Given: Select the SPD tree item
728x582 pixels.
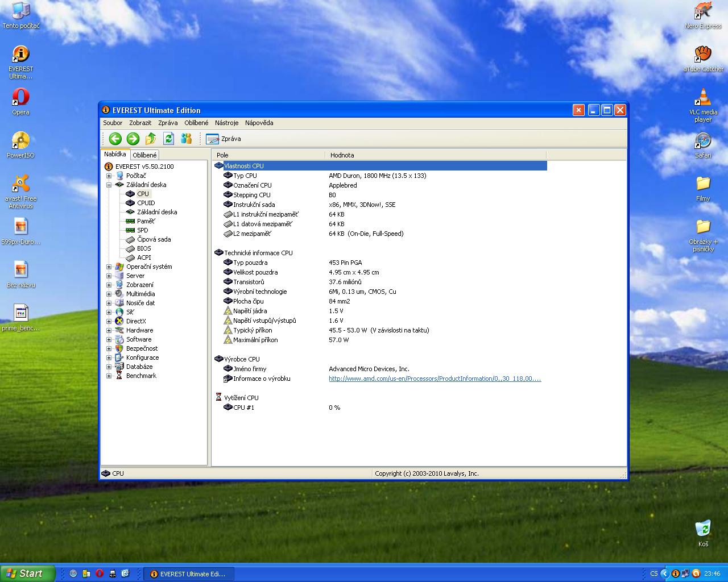Looking at the screenshot, I should click(142, 230).
